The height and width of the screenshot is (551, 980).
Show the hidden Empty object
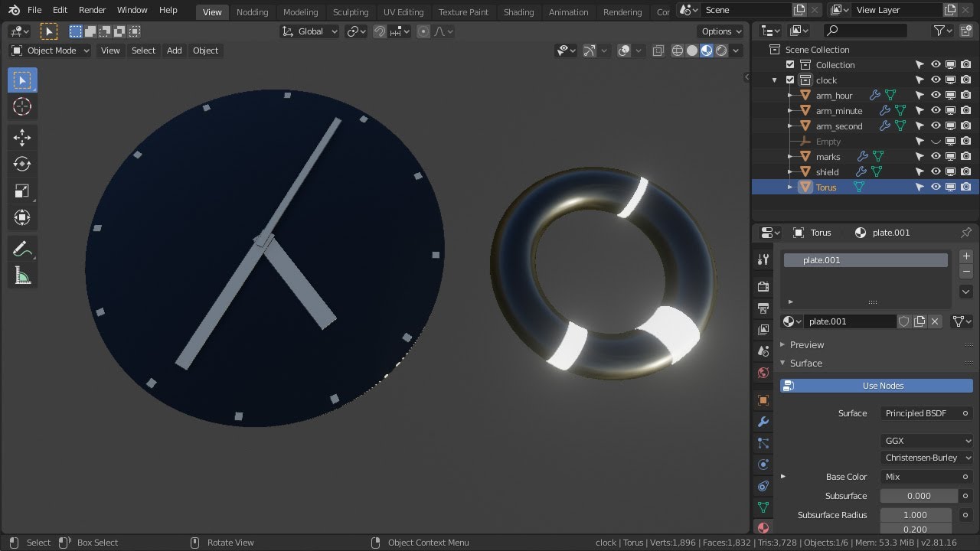click(x=936, y=142)
